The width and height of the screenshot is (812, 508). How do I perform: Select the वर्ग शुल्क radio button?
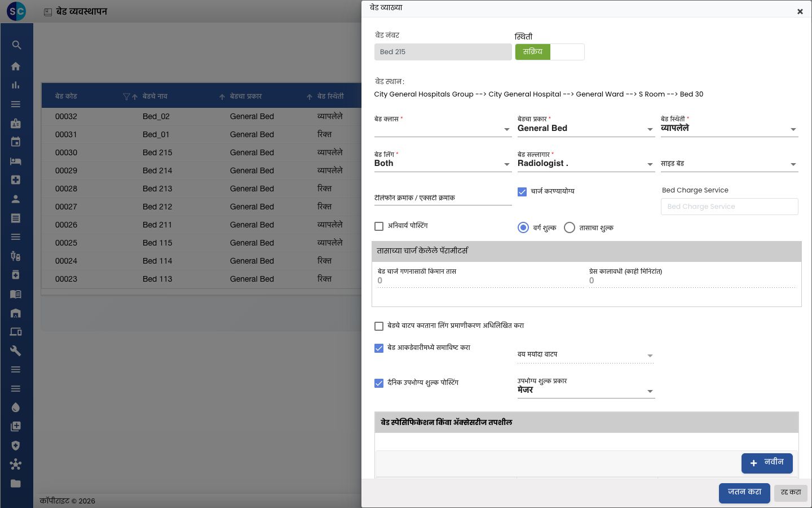pyautogui.click(x=523, y=227)
